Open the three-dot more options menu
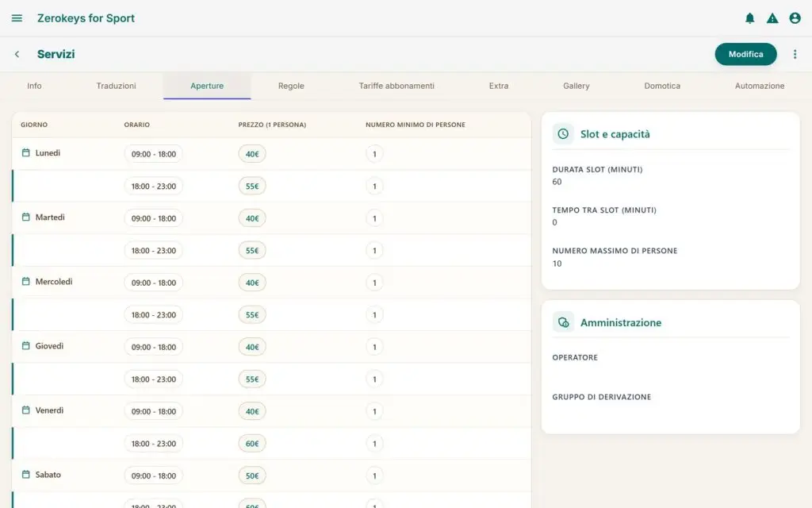The image size is (812, 508). point(795,54)
